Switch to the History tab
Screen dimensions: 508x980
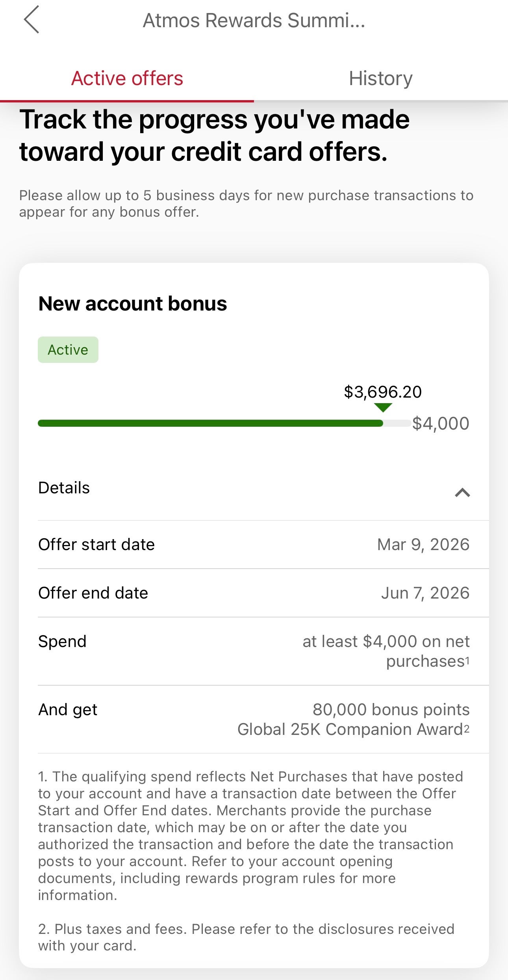coord(380,78)
